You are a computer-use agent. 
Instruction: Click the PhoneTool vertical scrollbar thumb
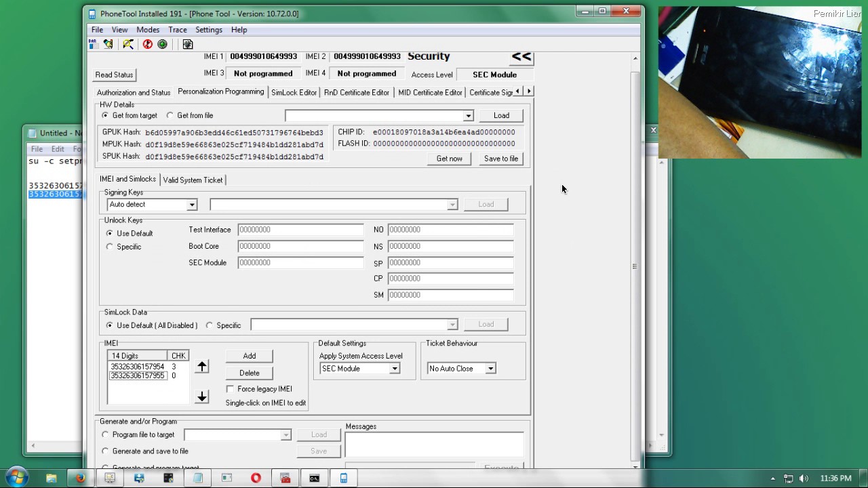635,266
